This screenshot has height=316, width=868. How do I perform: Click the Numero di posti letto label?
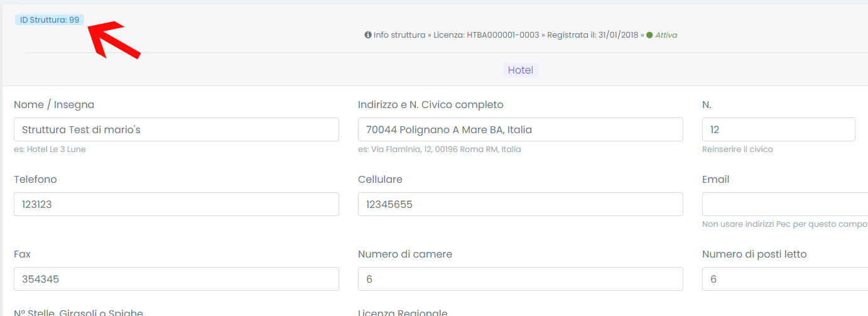click(x=754, y=254)
